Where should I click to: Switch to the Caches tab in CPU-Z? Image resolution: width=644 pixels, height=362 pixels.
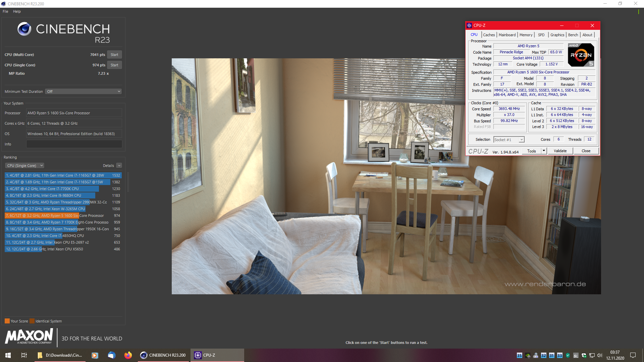[x=489, y=35]
